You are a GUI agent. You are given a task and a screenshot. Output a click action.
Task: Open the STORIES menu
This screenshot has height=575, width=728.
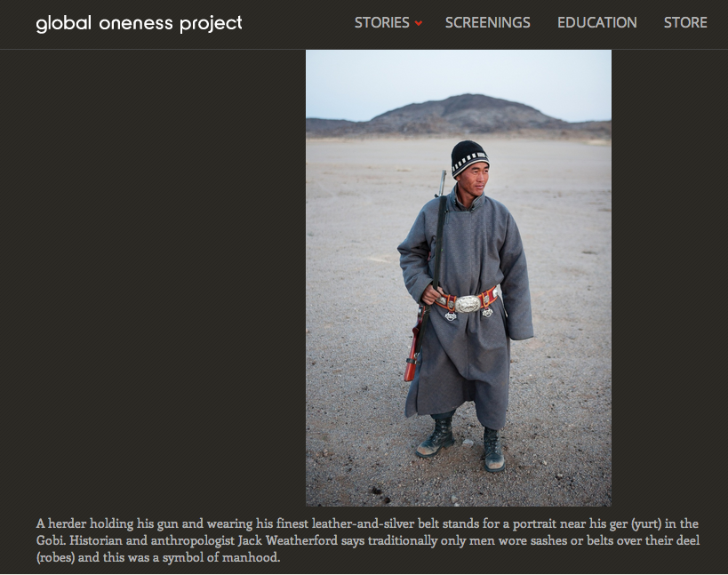point(381,22)
